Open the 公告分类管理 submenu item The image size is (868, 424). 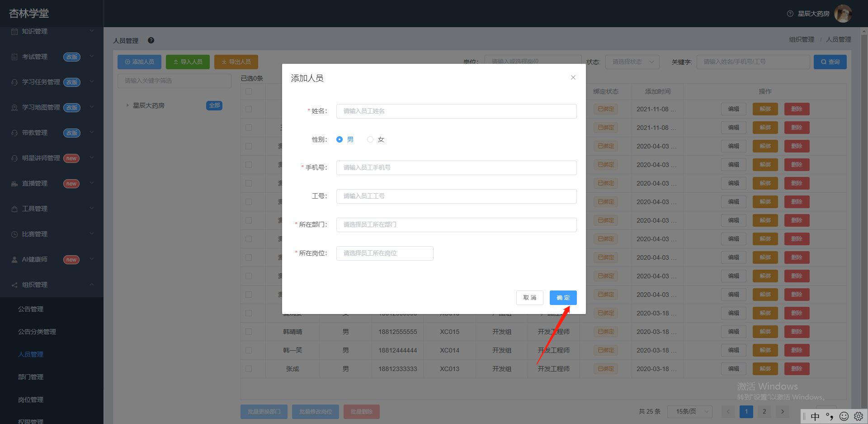pyautogui.click(x=37, y=332)
